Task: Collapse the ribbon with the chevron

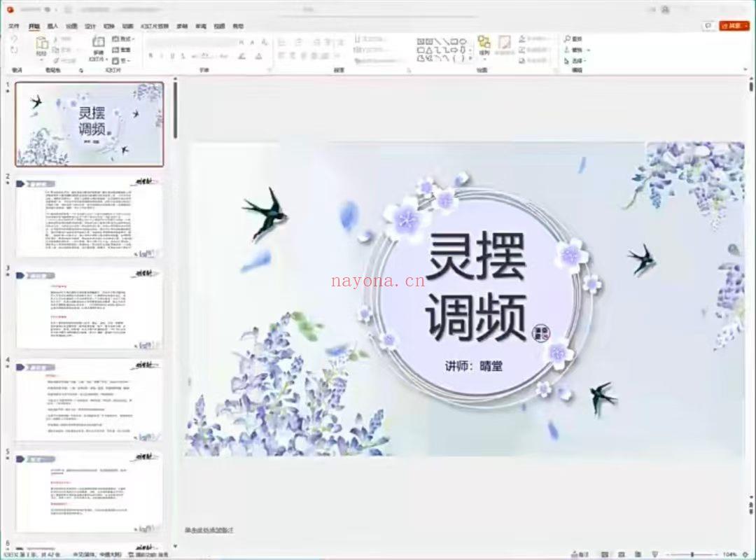Action: (x=745, y=69)
